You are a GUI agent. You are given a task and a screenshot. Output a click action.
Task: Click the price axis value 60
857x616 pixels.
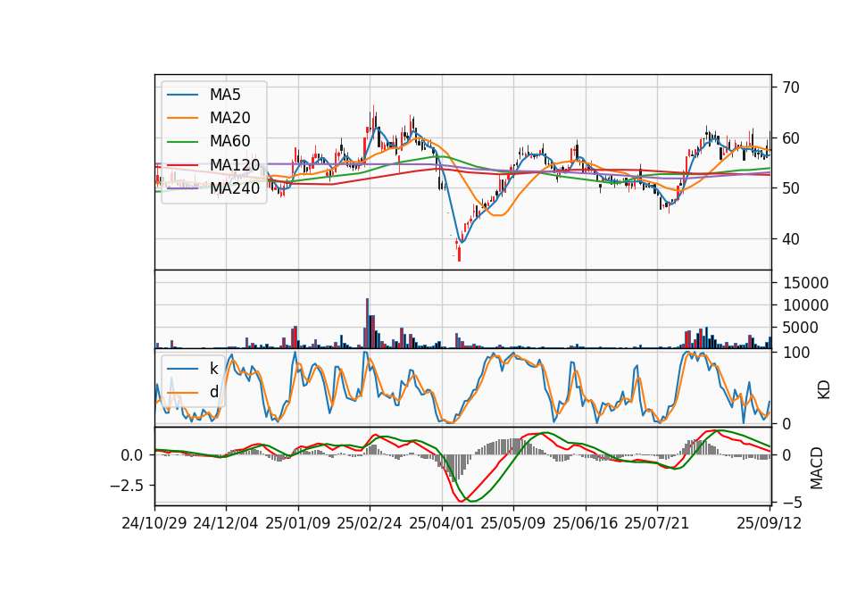pos(791,138)
